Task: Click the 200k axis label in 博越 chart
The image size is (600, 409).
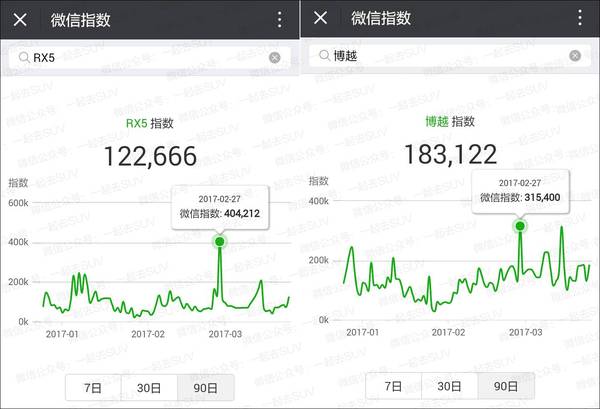Action: click(319, 260)
